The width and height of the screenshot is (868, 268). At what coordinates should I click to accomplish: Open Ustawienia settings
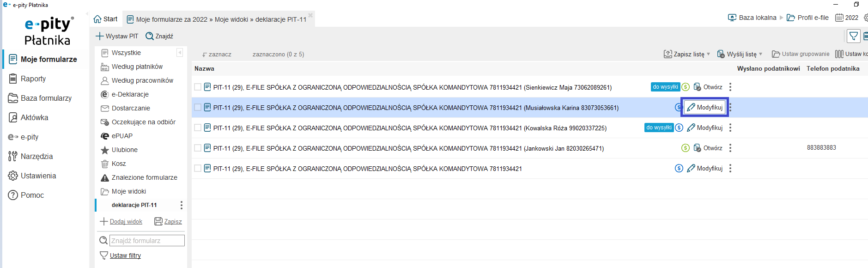coord(32,176)
